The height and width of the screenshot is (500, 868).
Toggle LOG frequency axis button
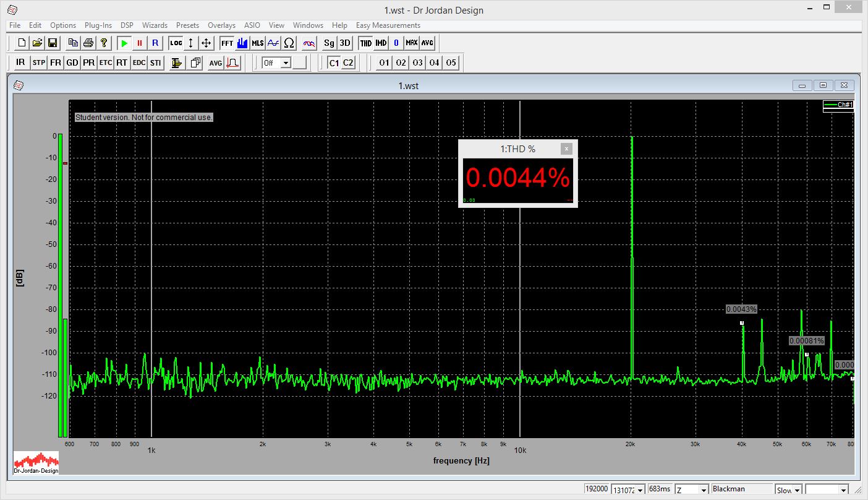[176, 43]
